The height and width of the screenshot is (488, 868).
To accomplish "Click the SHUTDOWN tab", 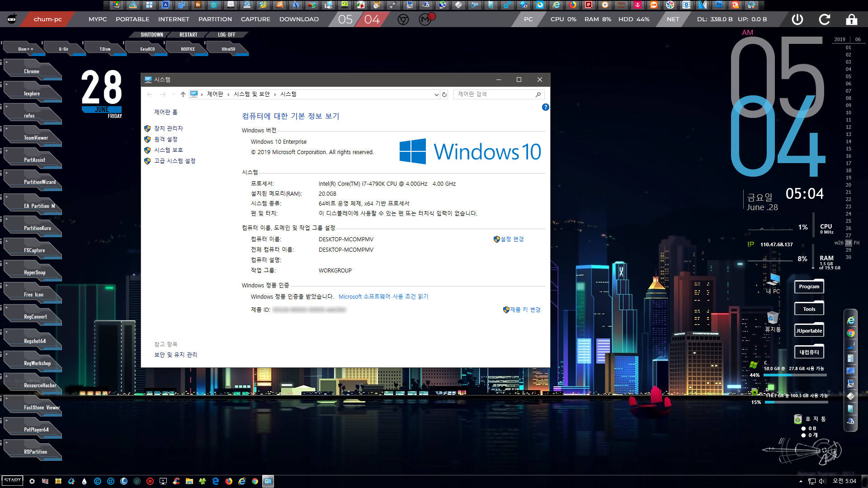I will pyautogui.click(x=151, y=35).
